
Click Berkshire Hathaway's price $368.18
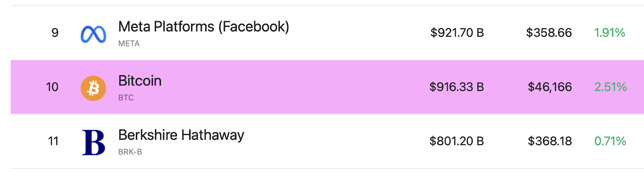click(550, 141)
